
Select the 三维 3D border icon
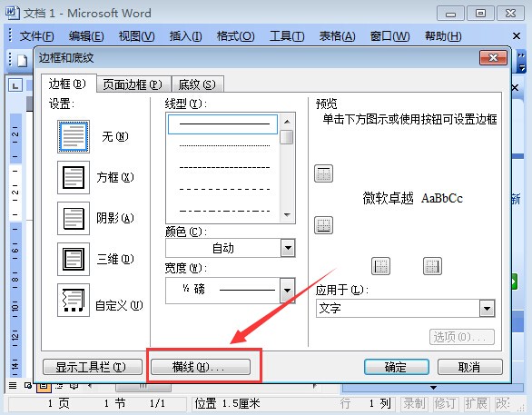(74, 259)
